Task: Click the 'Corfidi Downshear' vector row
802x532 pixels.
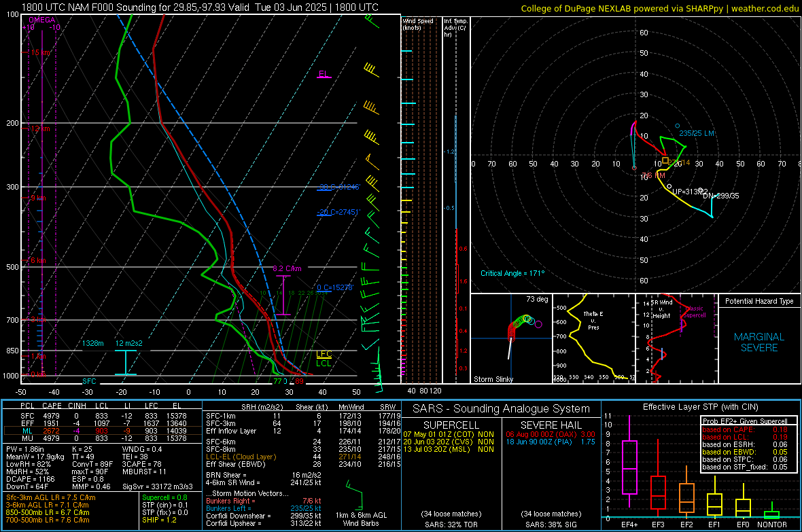Action: [264, 516]
